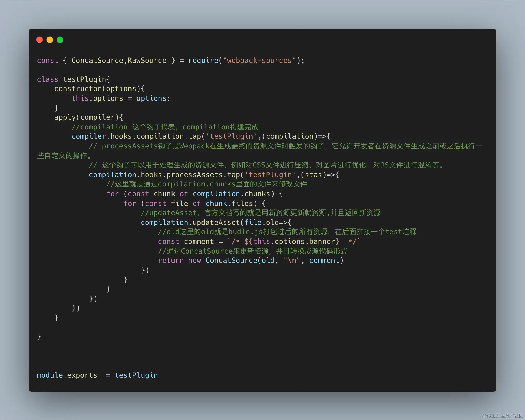Click the ConcatSource import name on line one
The width and height of the screenshot is (525, 420).
(x=97, y=61)
